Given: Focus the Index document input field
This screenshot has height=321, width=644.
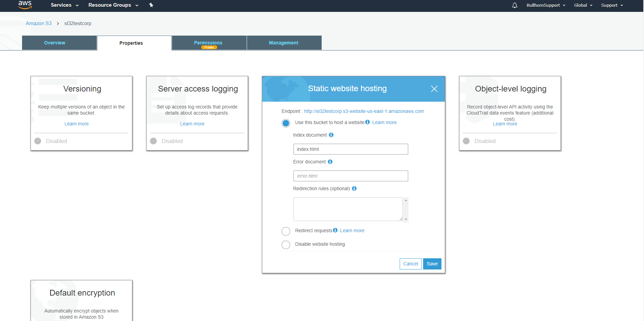Looking at the screenshot, I should [351, 149].
